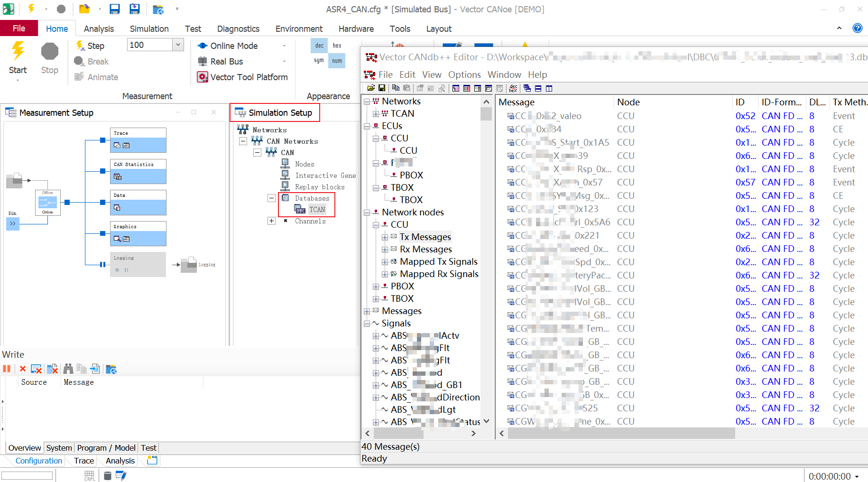Open the Diagnostics ribbon tab
Viewport: 868px width, 482px height.
coord(238,28)
